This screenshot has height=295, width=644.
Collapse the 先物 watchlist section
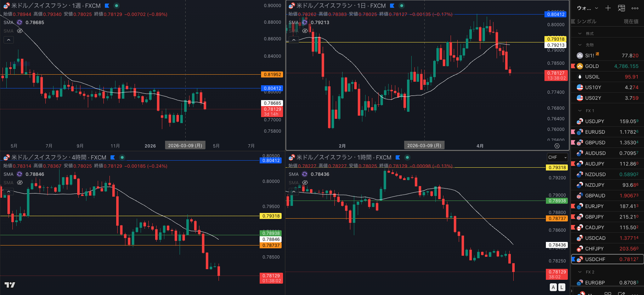[x=580, y=45]
